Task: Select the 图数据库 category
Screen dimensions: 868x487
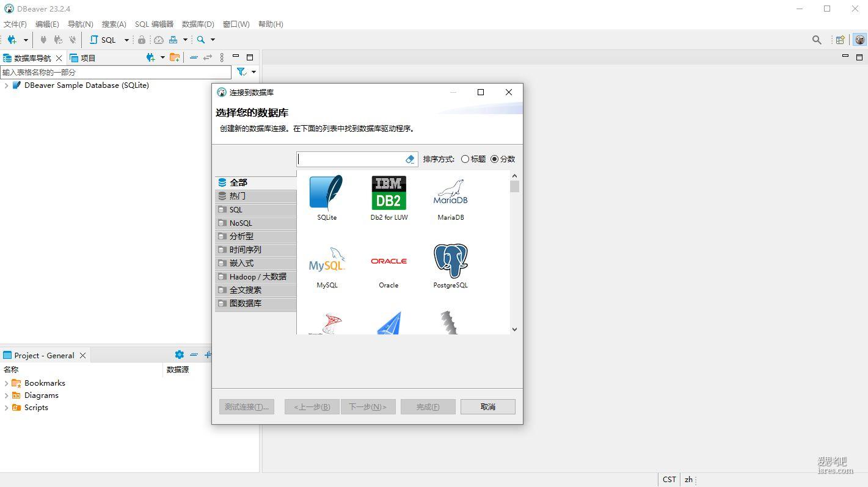Action: [256, 303]
